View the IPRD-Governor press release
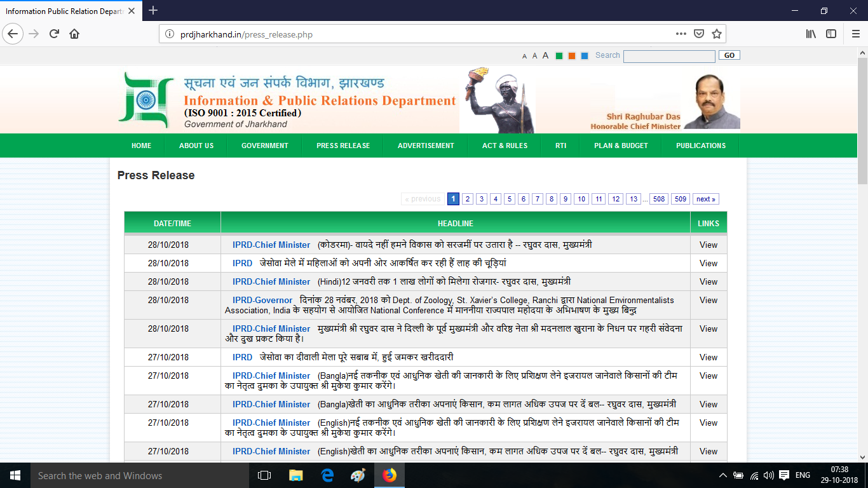Image resolution: width=868 pixels, height=488 pixels. [x=708, y=300]
